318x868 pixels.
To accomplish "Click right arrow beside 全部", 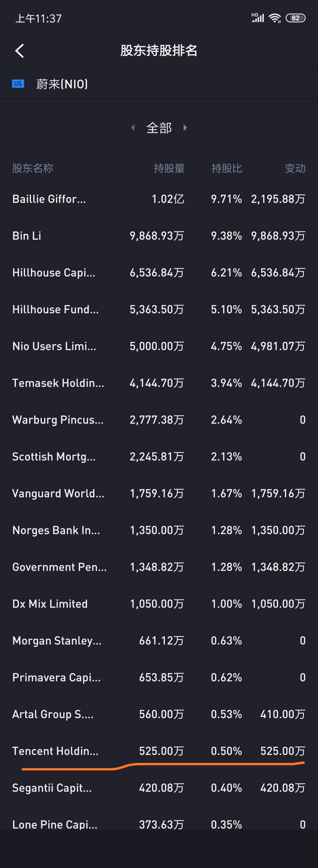I will [185, 128].
